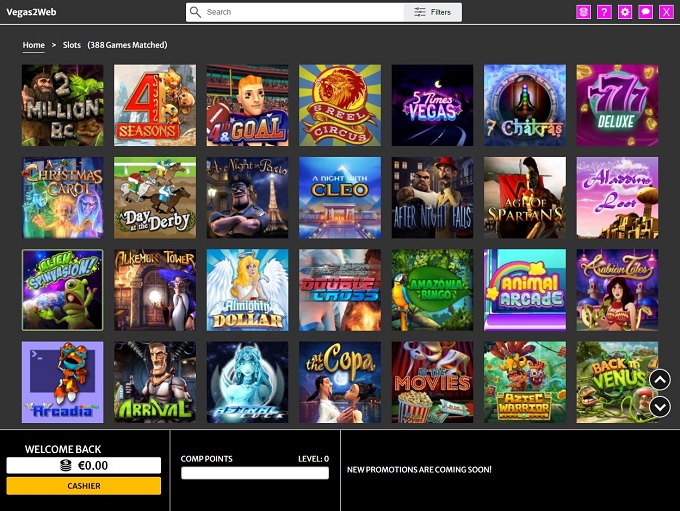Click the Vegas2Web logo

[x=30, y=12]
